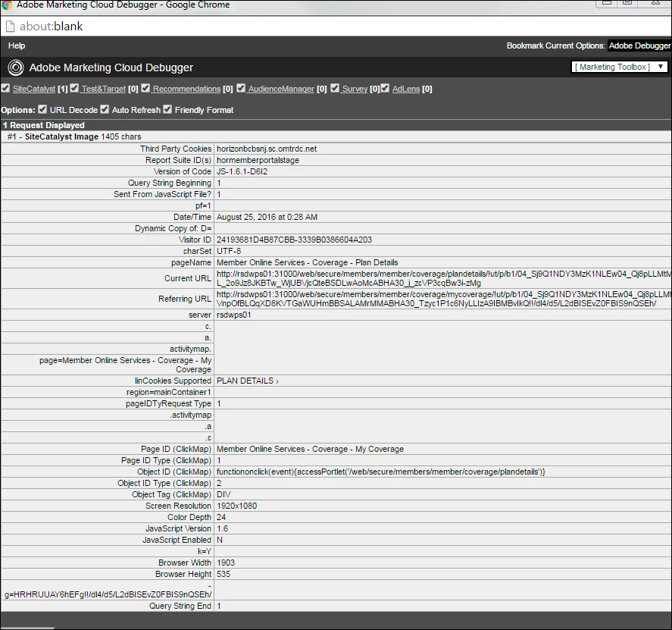Image resolution: width=672 pixels, height=630 pixels.
Task: Click the Color Depth value 24
Action: pos(221,517)
